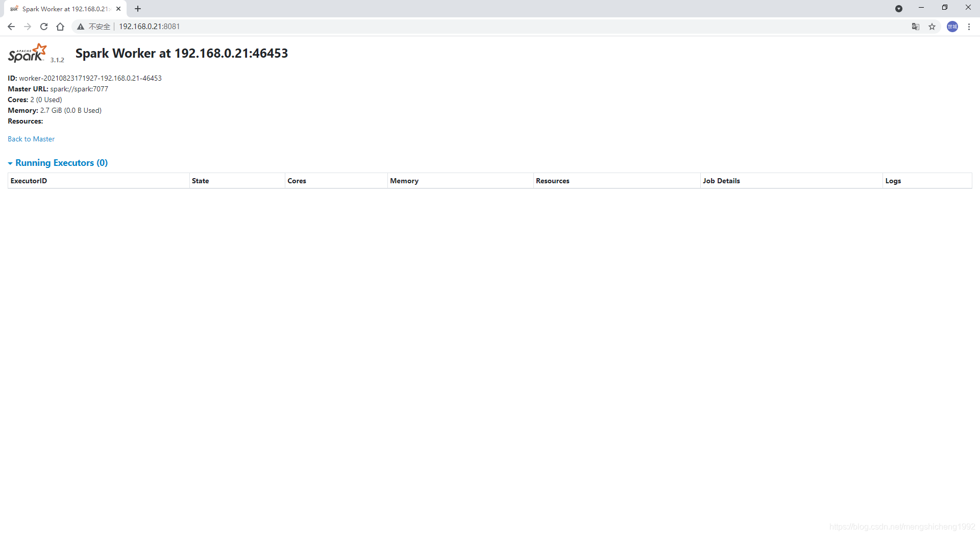The height and width of the screenshot is (536, 980).
Task: Open a new browser tab
Action: (138, 9)
